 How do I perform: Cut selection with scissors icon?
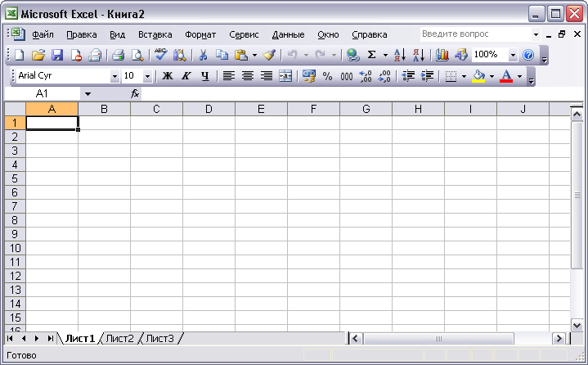[x=203, y=55]
